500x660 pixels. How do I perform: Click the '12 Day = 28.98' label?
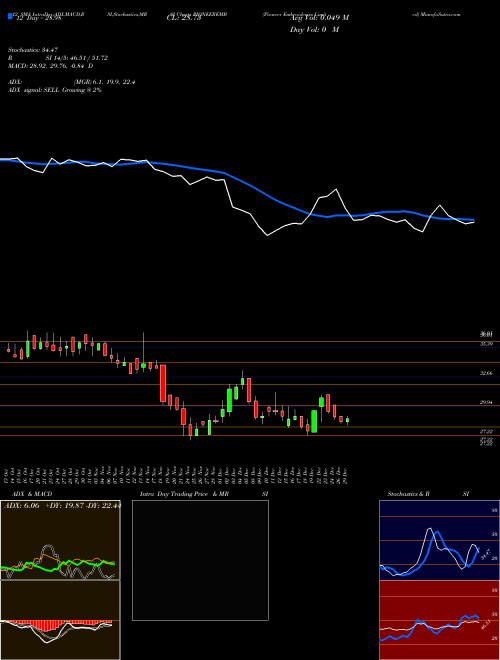39,19
